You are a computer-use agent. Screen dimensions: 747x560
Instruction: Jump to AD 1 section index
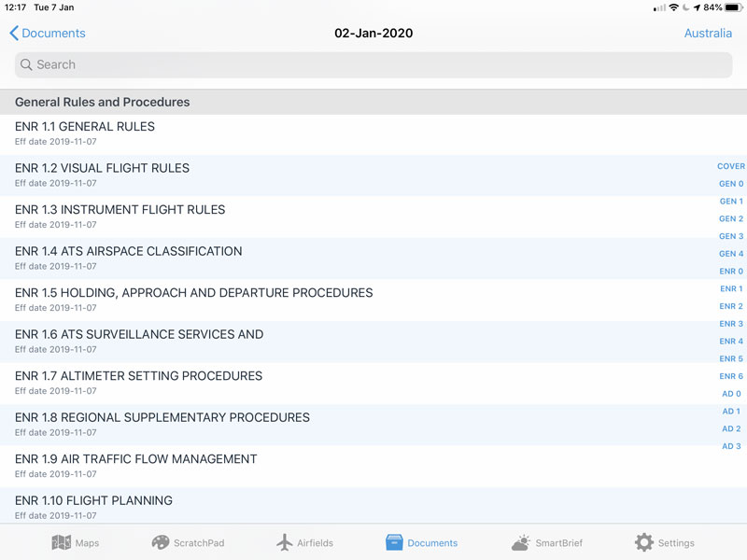pyautogui.click(x=731, y=411)
